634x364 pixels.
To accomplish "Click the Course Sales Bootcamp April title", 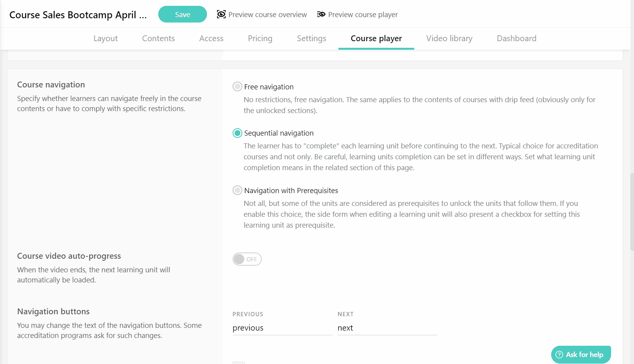I will [x=78, y=15].
